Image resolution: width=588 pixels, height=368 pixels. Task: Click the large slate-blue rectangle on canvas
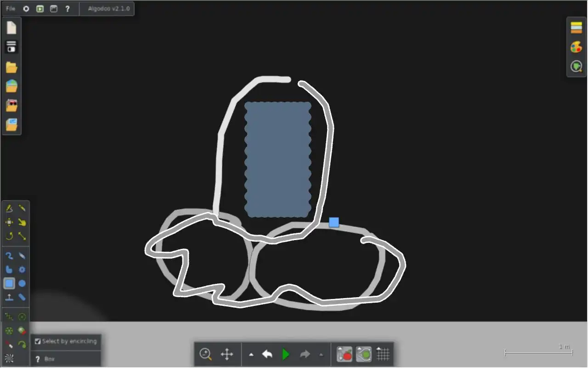(x=278, y=160)
